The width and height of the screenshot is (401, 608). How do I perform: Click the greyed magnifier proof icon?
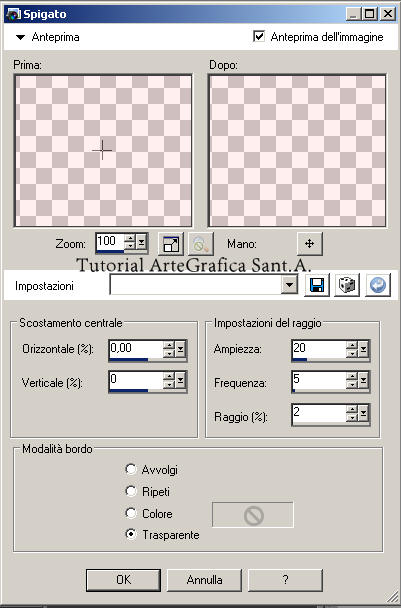click(x=201, y=244)
